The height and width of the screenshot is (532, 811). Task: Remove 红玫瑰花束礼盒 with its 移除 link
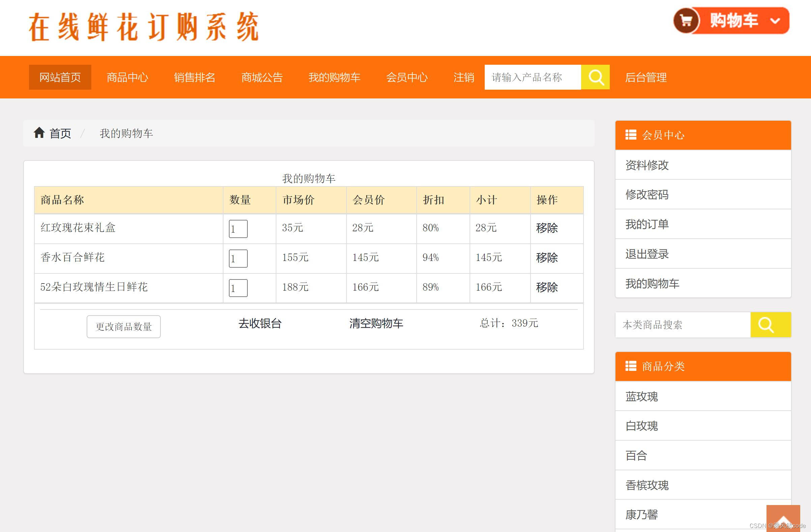coord(547,228)
